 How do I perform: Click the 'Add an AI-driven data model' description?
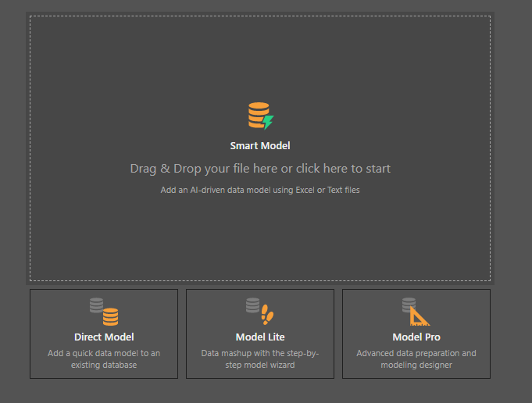(x=260, y=190)
